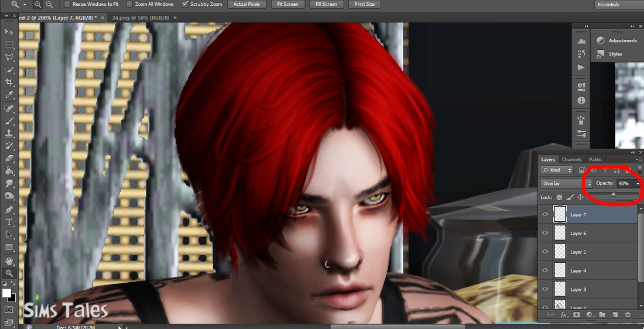Select the Horizontal Type tool
The height and width of the screenshot is (329, 644).
coord(9,222)
